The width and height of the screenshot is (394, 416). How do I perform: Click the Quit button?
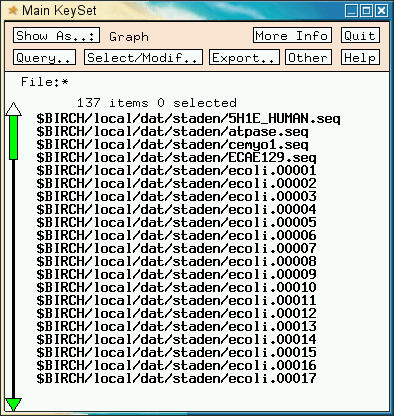360,35
